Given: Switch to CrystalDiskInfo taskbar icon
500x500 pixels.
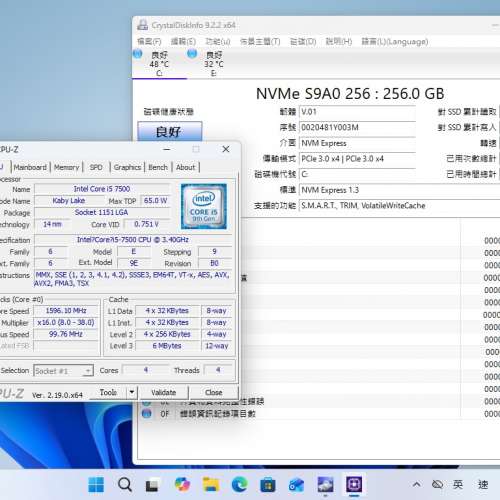Looking at the screenshot, I should tap(325, 484).
